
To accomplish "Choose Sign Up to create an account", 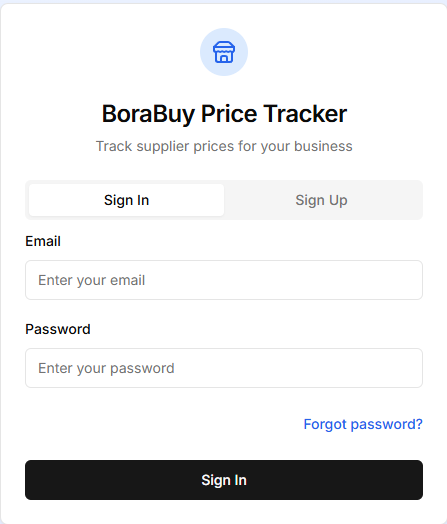I will pyautogui.click(x=321, y=200).
